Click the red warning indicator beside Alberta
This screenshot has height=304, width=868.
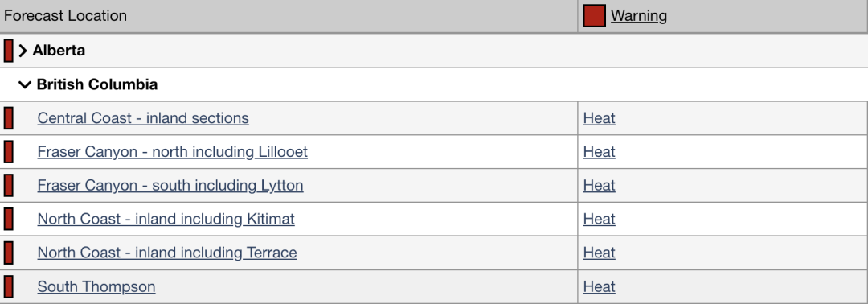(x=8, y=51)
